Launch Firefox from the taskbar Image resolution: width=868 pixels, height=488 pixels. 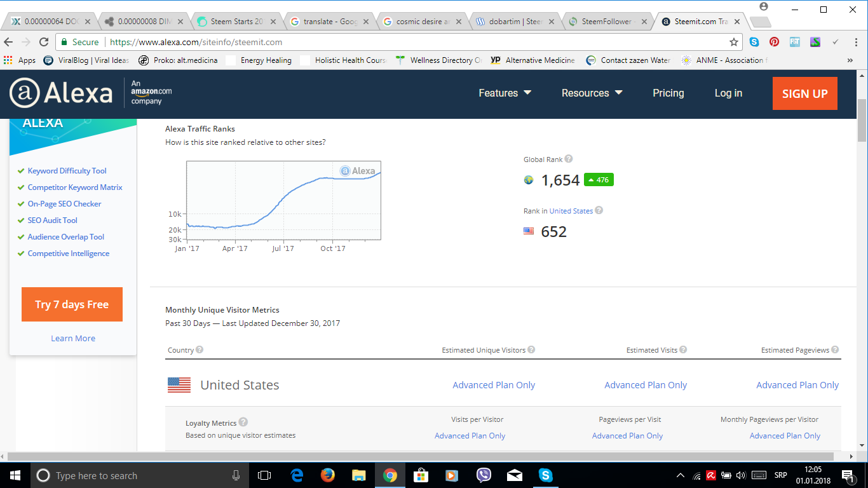pyautogui.click(x=327, y=475)
